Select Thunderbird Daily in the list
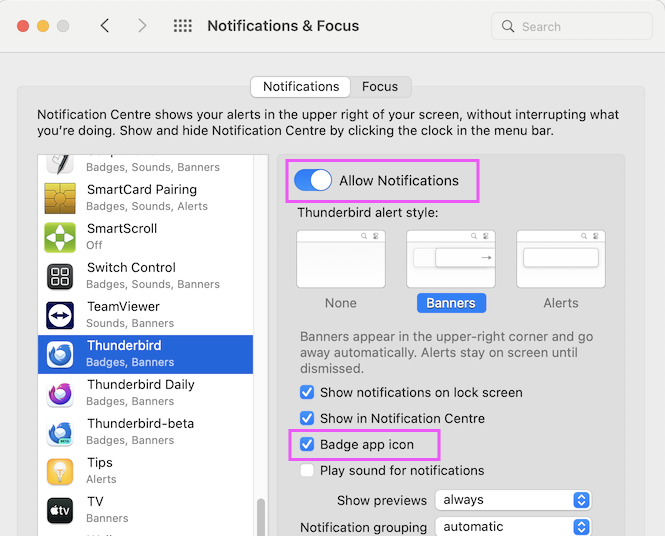The image size is (665, 536). (145, 393)
